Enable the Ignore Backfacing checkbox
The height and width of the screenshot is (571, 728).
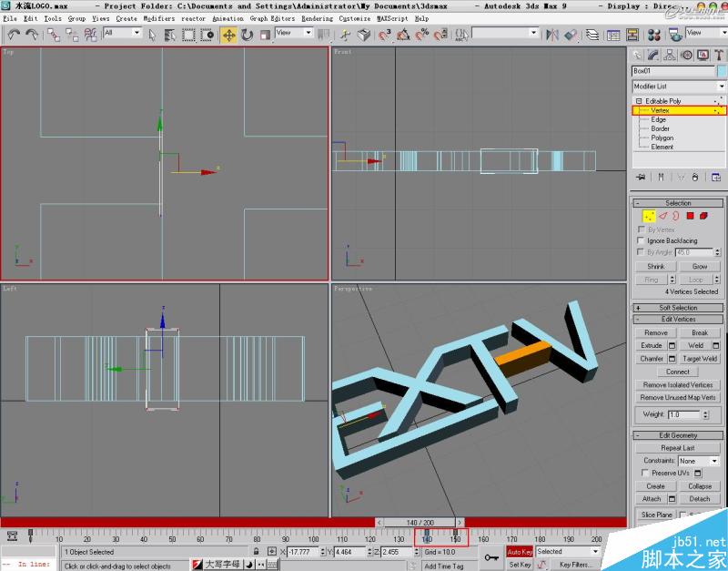(640, 240)
